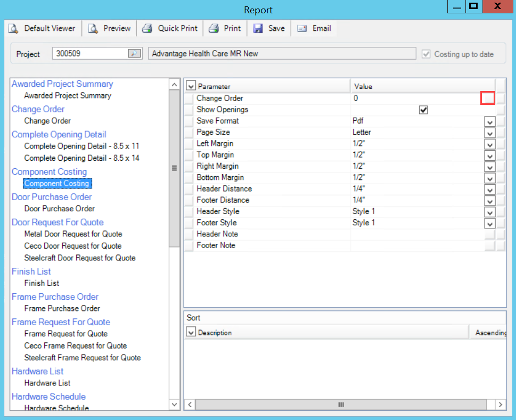Expand the Header Style dropdown

(489, 212)
